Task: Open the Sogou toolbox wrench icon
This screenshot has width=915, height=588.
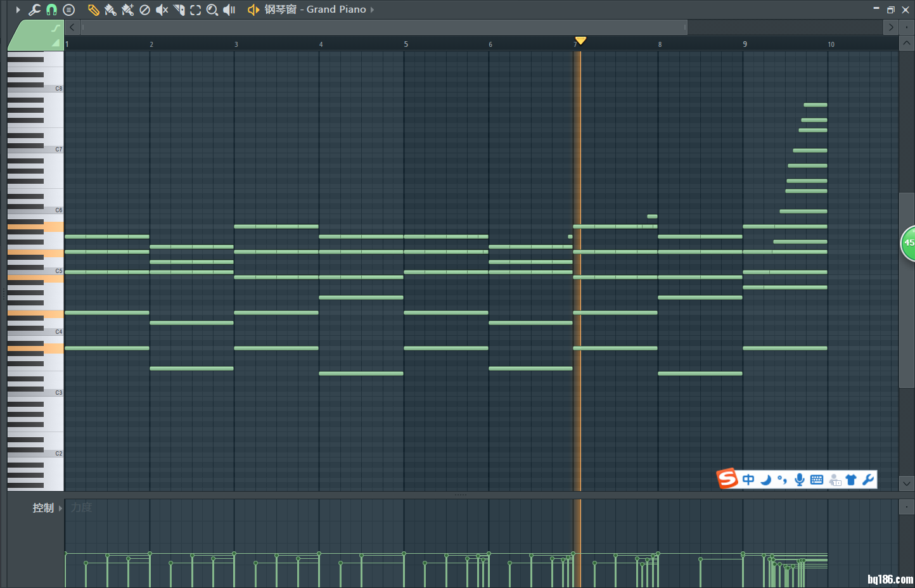Action: point(868,480)
